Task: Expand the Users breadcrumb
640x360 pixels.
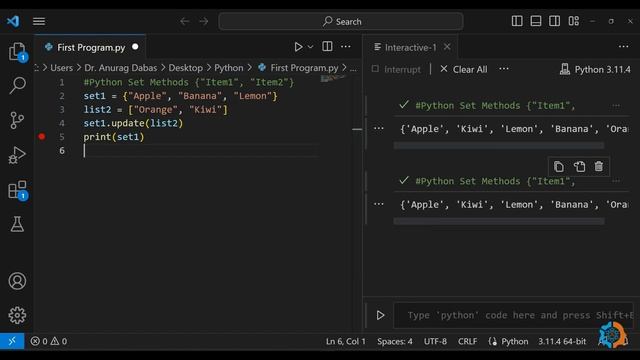Action: coord(62,68)
